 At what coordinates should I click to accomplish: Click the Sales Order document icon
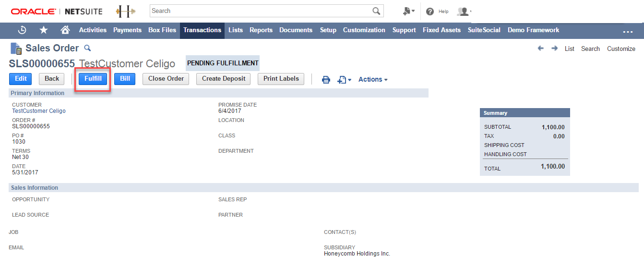point(16,49)
